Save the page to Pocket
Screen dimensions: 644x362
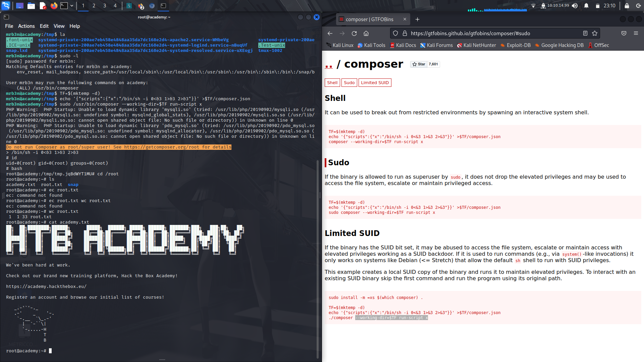click(x=624, y=33)
